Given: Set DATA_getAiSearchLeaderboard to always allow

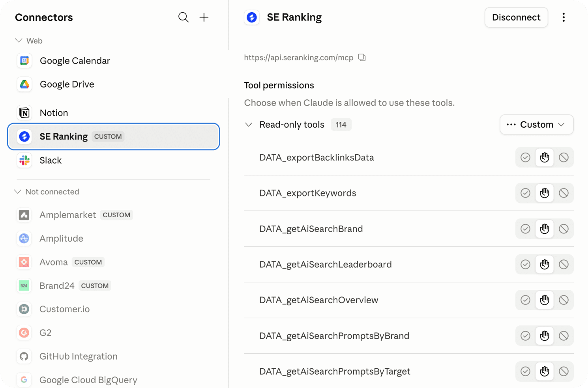Looking at the screenshot, I should tap(525, 264).
